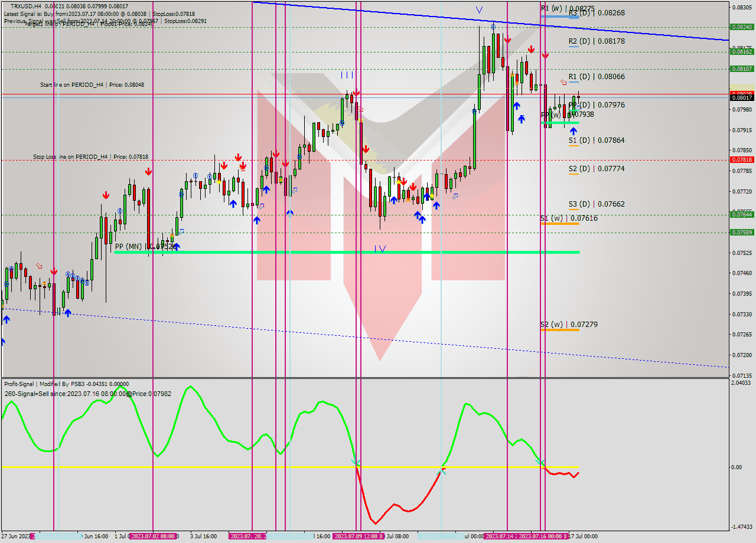Click the 2.04033 indicator scale value
Screen dimensions: 756x543
pyautogui.click(x=742, y=383)
